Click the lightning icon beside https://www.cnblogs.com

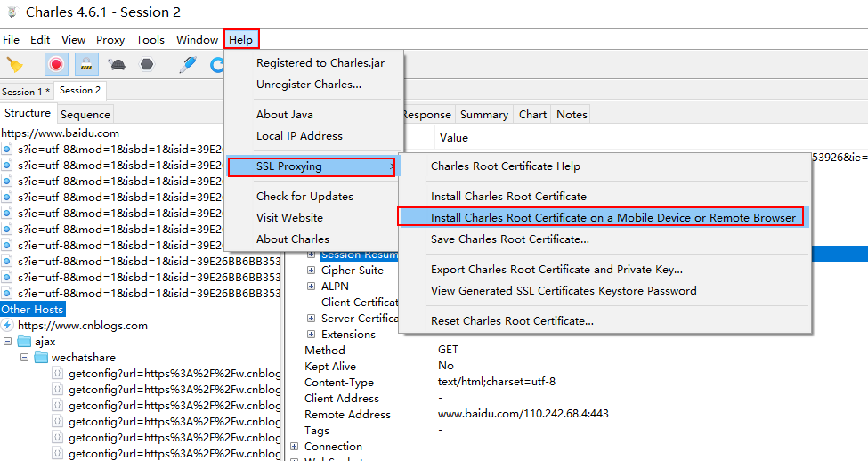7,326
